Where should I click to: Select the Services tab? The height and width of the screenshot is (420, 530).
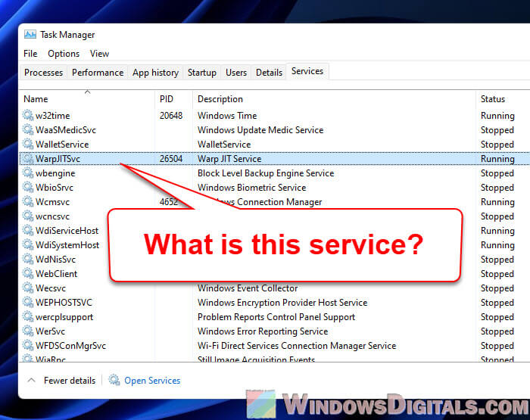click(307, 71)
